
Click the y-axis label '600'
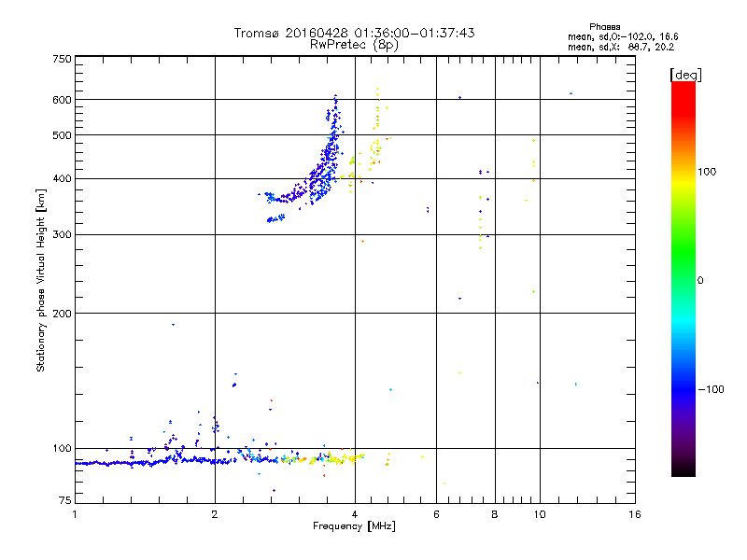click(x=62, y=100)
